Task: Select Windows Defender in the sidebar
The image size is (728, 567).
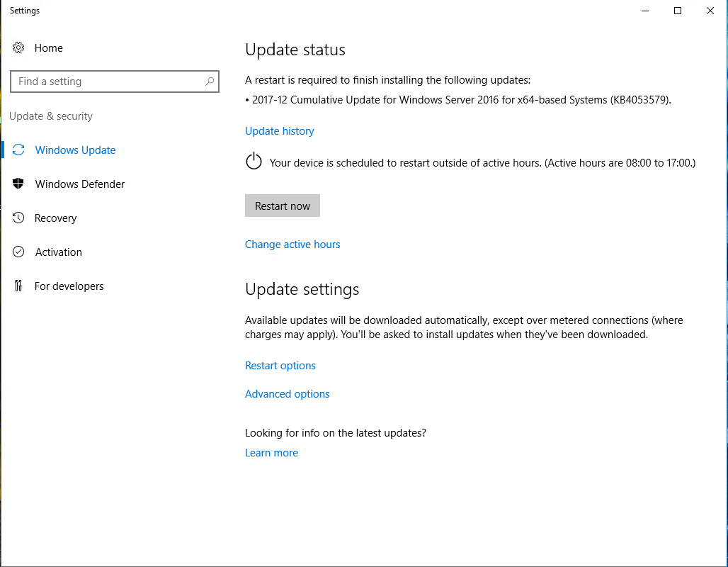Action: click(79, 184)
